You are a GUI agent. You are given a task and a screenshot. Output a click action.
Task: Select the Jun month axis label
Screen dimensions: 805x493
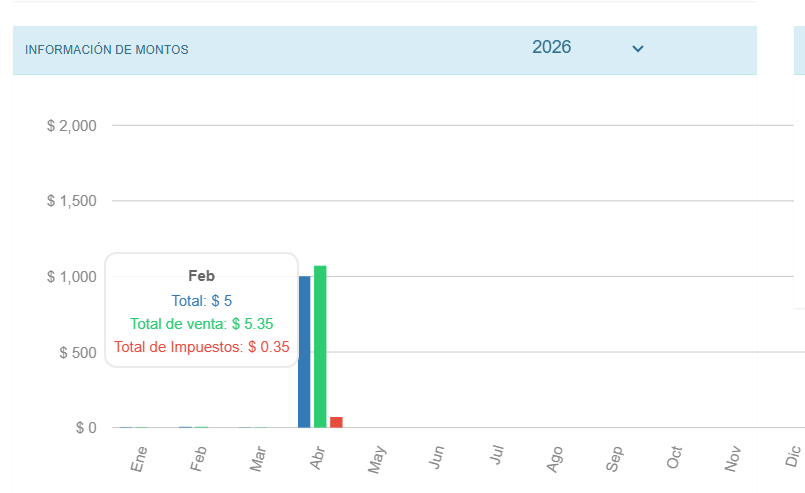pos(436,457)
